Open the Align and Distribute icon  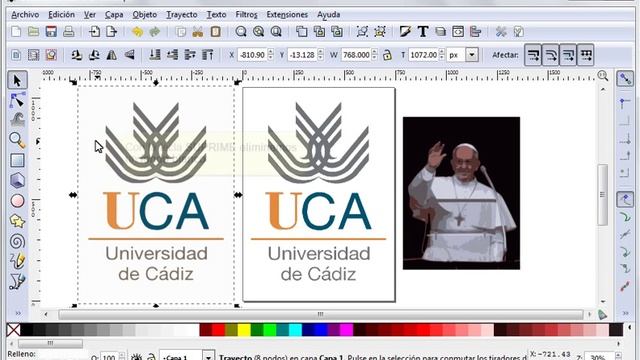pos(476,32)
